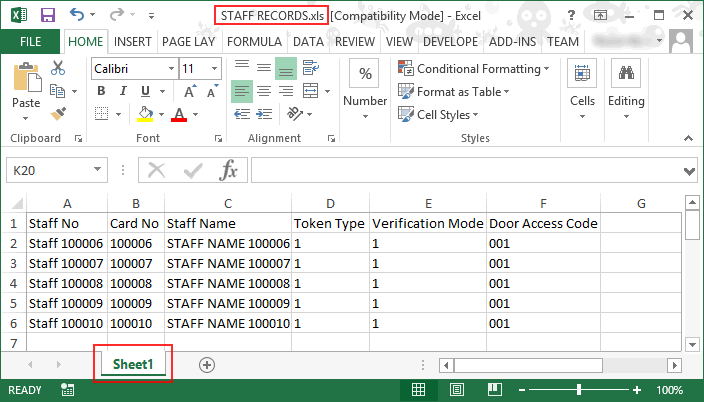704x402 pixels.
Task: Click the Cut scissors icon
Action: point(58,69)
